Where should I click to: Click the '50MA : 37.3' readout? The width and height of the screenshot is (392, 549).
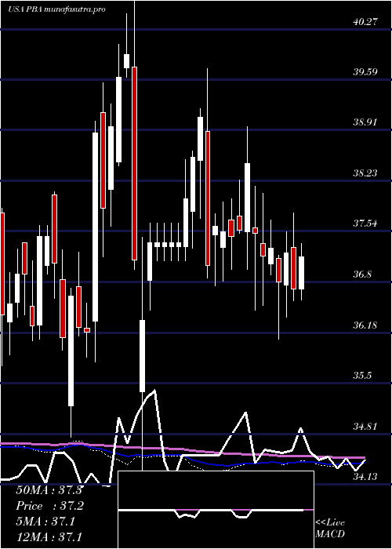point(49,490)
